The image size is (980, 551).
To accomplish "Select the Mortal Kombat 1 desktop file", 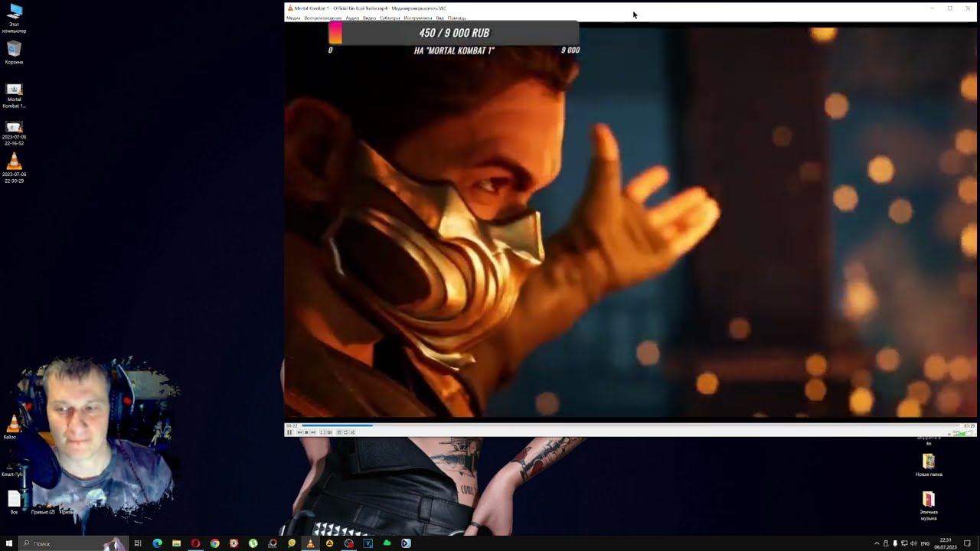I will 14,96.
